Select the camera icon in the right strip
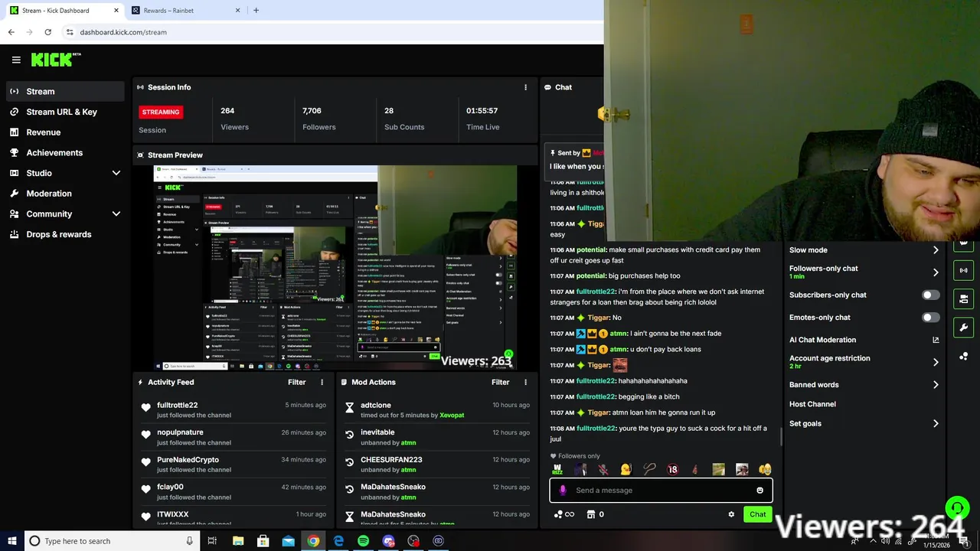The height and width of the screenshot is (551, 980). click(x=963, y=298)
